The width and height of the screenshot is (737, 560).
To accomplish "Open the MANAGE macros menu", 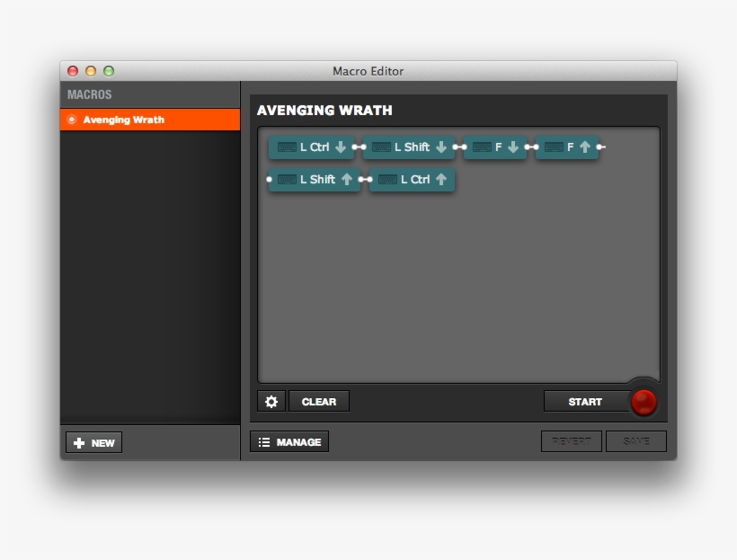I will (289, 442).
